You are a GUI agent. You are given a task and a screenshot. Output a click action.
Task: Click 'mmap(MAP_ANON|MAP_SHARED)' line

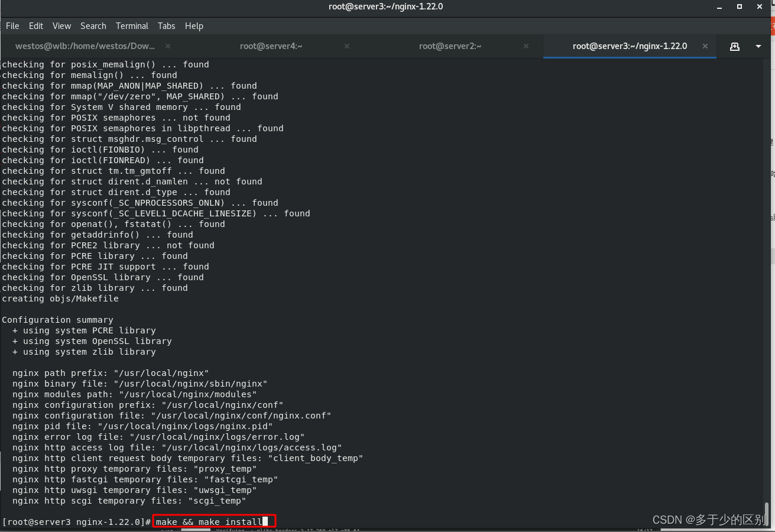pyautogui.click(x=129, y=86)
